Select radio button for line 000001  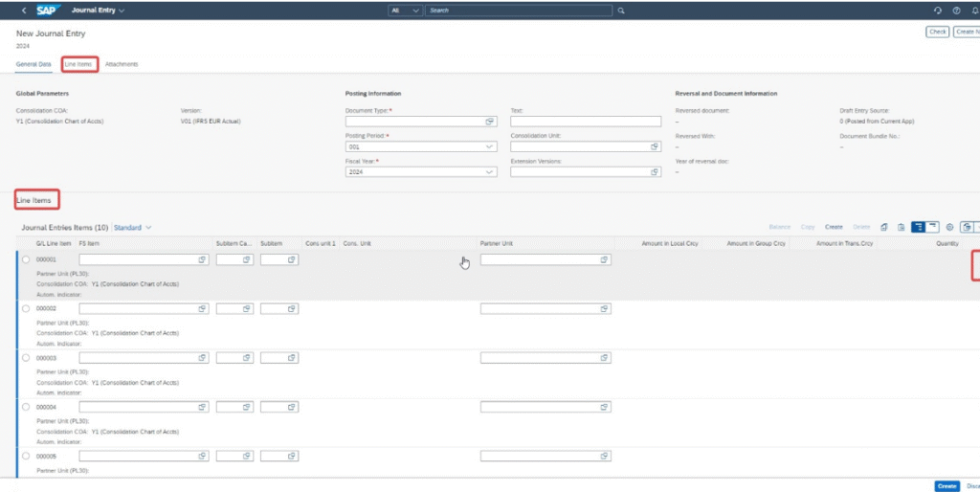click(x=26, y=259)
